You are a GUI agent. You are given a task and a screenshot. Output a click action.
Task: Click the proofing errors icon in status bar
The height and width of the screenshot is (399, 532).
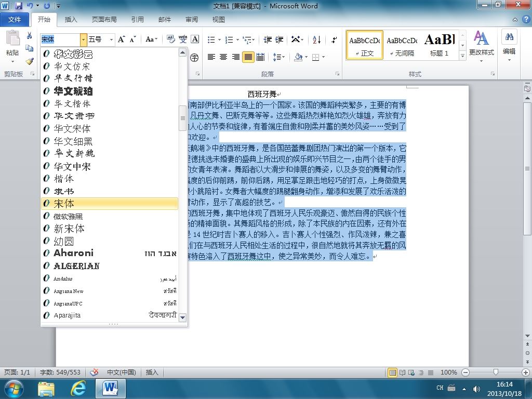pyautogui.click(x=94, y=373)
